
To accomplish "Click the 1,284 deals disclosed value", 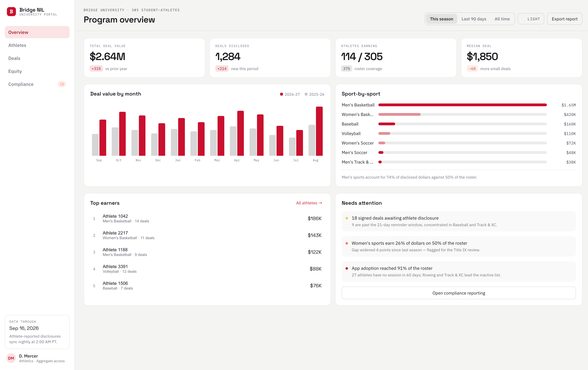I will (228, 57).
